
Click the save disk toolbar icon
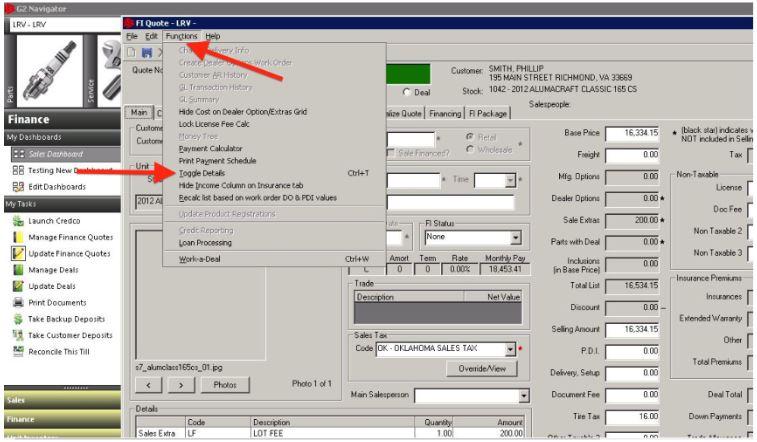[x=147, y=52]
